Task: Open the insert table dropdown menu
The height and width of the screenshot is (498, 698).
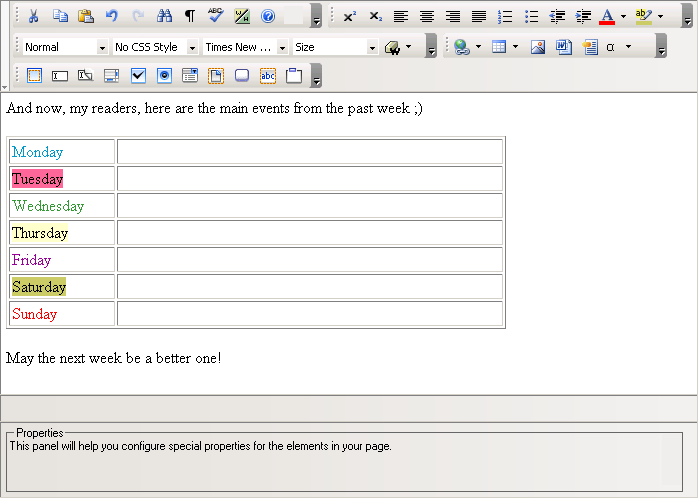Action: [x=515, y=47]
